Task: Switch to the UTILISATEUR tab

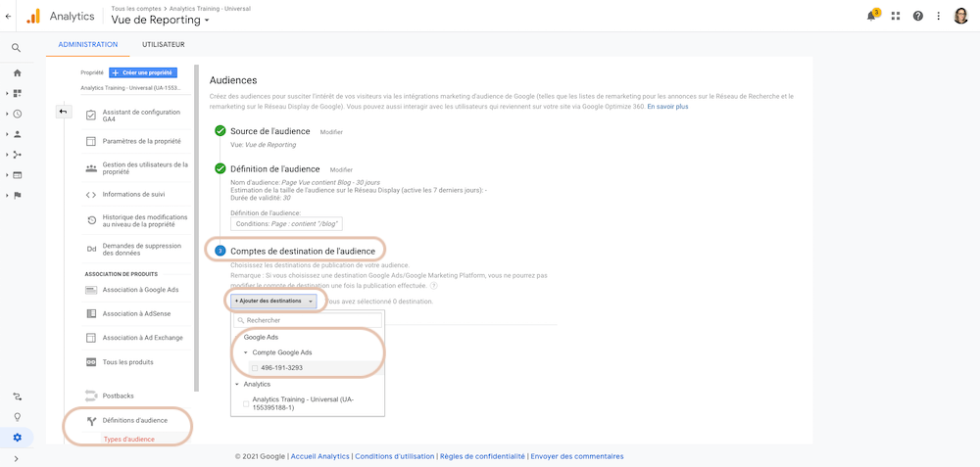Action: click(x=163, y=44)
